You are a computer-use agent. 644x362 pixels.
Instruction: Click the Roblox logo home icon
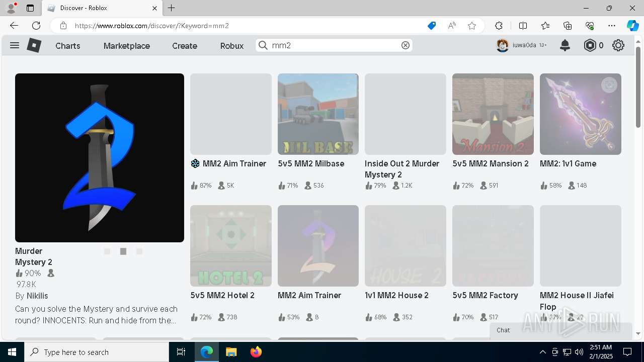click(x=34, y=45)
